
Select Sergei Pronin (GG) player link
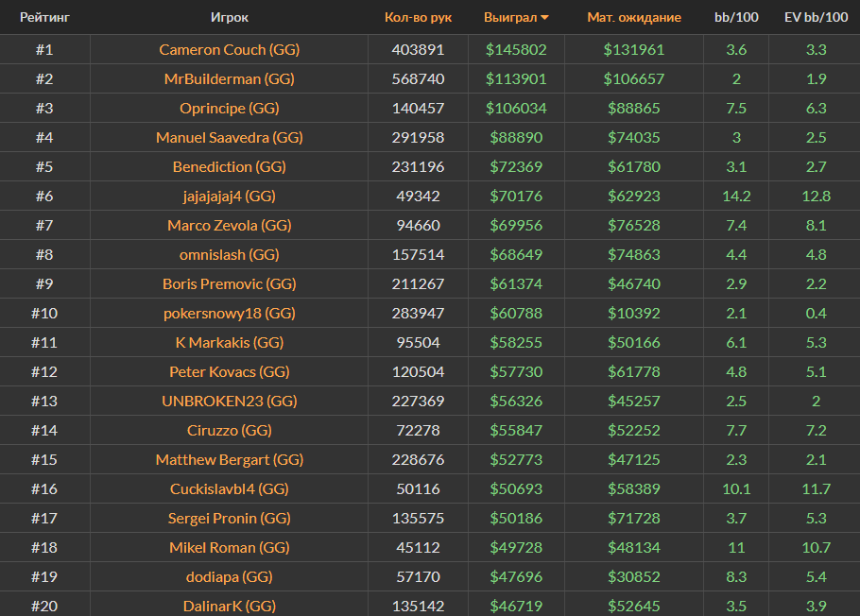[x=229, y=518]
